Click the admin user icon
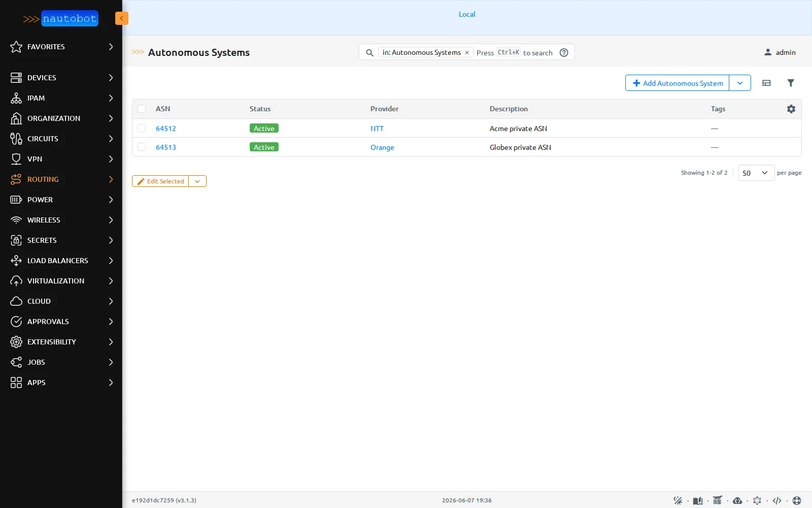Viewport: 812px width, 508px height. point(768,52)
